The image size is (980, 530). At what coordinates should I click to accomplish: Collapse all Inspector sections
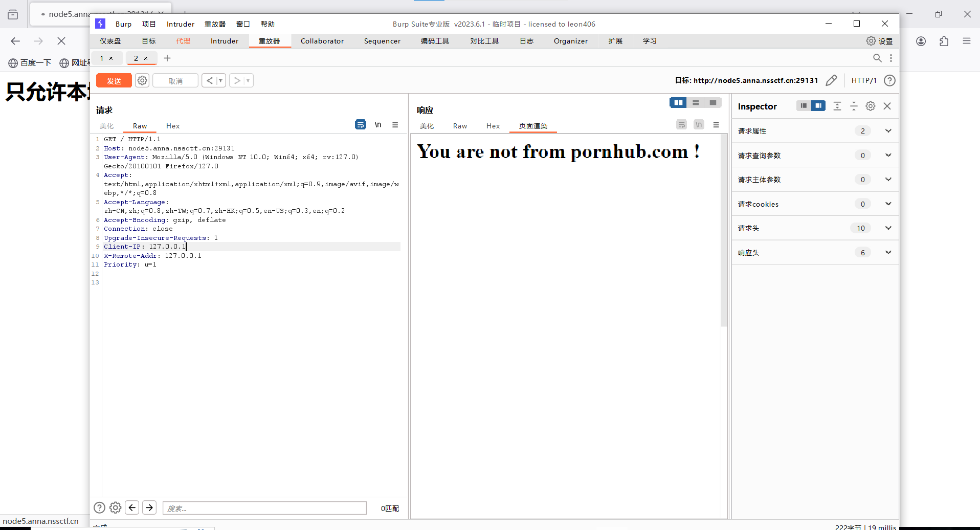854,106
